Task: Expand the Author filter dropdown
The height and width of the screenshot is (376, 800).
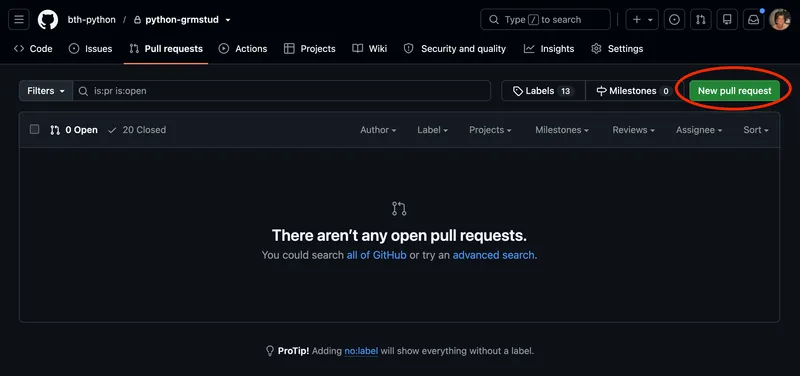Action: click(378, 130)
